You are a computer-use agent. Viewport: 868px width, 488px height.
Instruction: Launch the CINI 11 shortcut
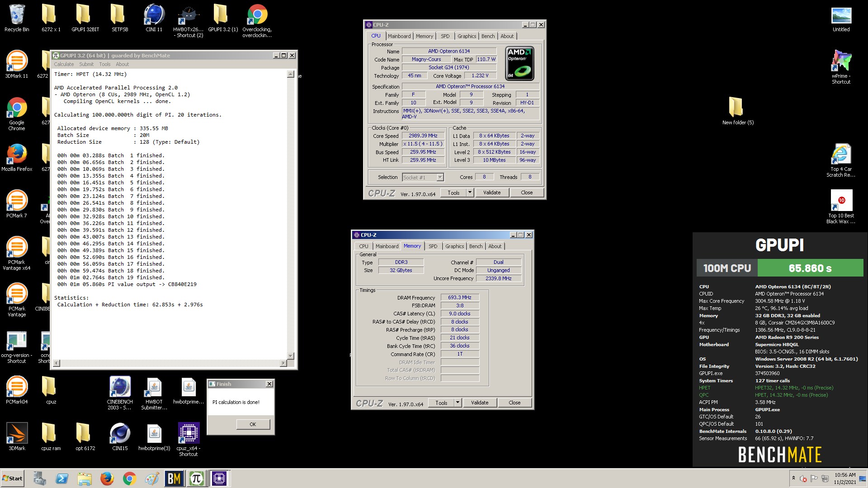coord(154,18)
